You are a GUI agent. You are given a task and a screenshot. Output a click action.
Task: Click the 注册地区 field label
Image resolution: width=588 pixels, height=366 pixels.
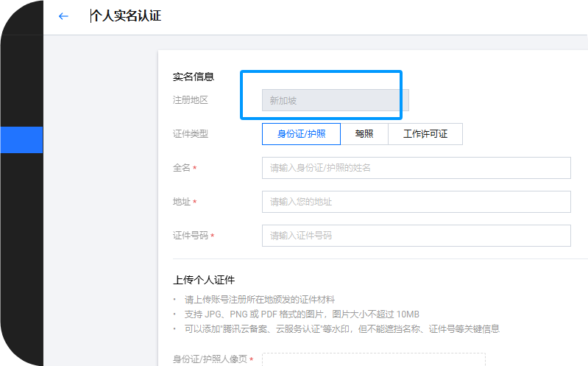pyautogui.click(x=191, y=100)
